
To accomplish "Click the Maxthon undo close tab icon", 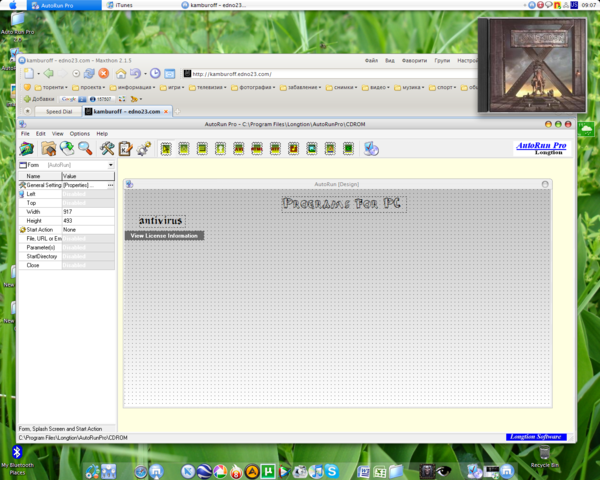I will coord(135,73).
